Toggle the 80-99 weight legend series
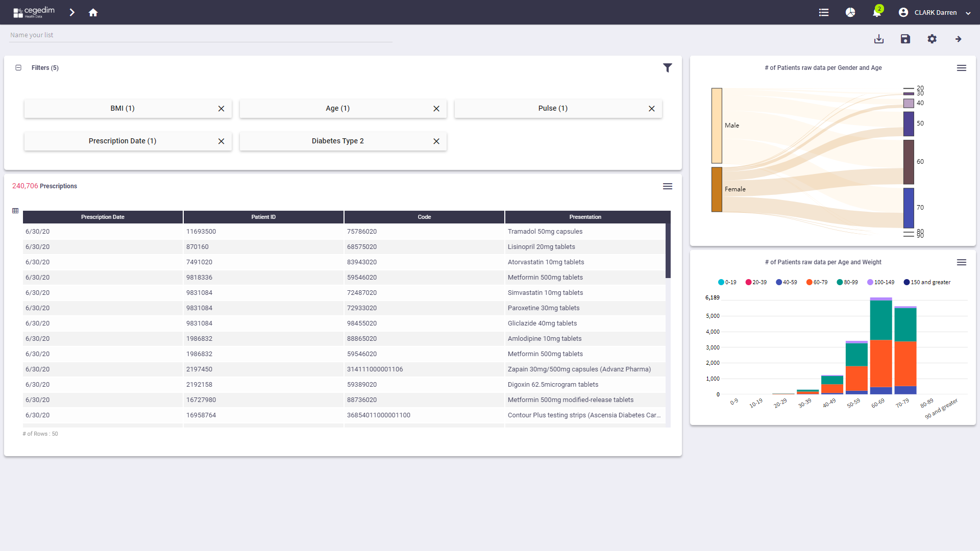 pyautogui.click(x=847, y=282)
